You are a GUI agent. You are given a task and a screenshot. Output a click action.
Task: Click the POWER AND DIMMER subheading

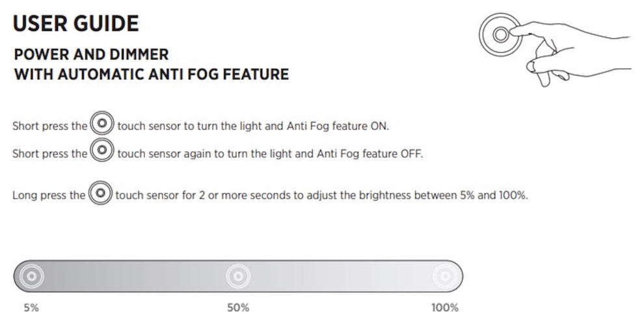(x=91, y=55)
